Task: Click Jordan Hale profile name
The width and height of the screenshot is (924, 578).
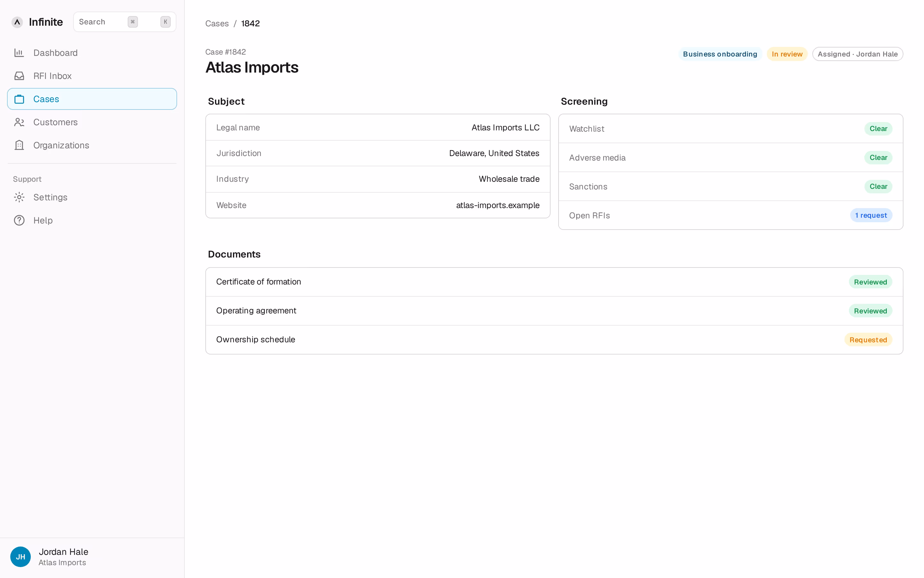Action: pos(64,552)
